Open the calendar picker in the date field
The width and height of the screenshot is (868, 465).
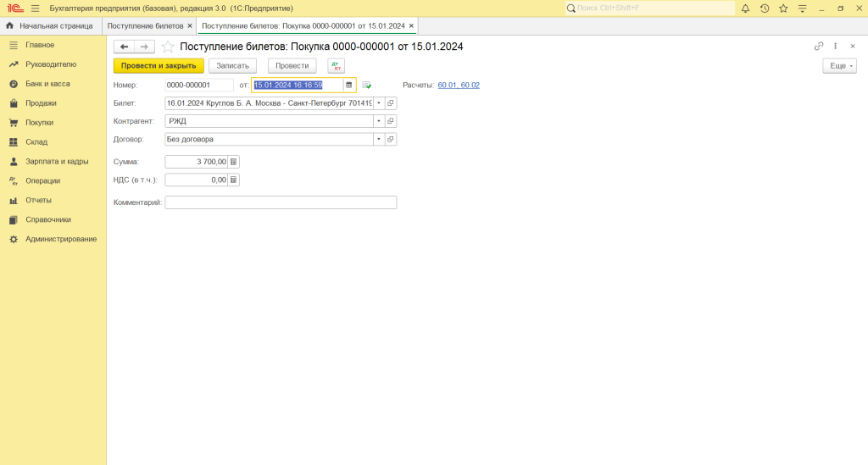pyautogui.click(x=348, y=85)
